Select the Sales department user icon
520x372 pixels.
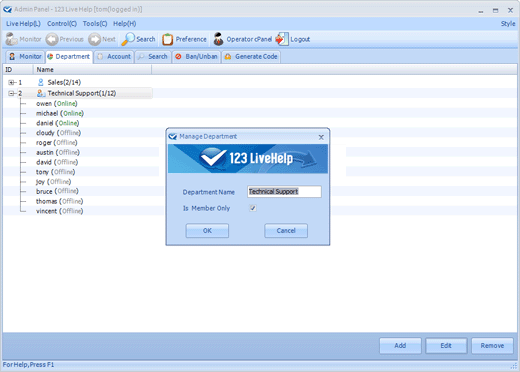41,82
